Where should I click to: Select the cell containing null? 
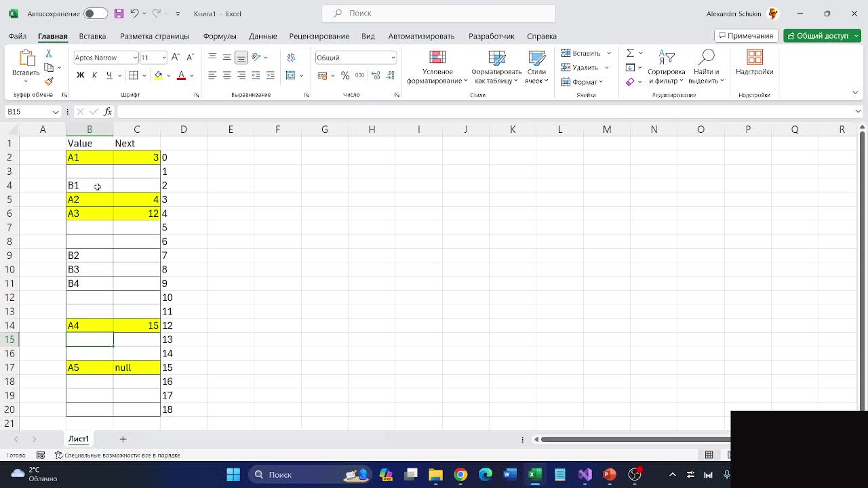136,367
